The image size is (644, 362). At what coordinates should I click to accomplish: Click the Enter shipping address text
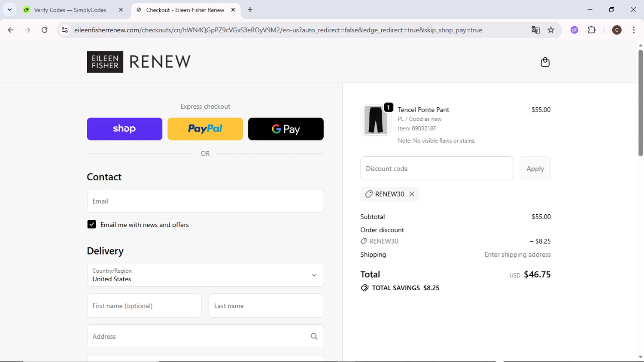pos(517,255)
